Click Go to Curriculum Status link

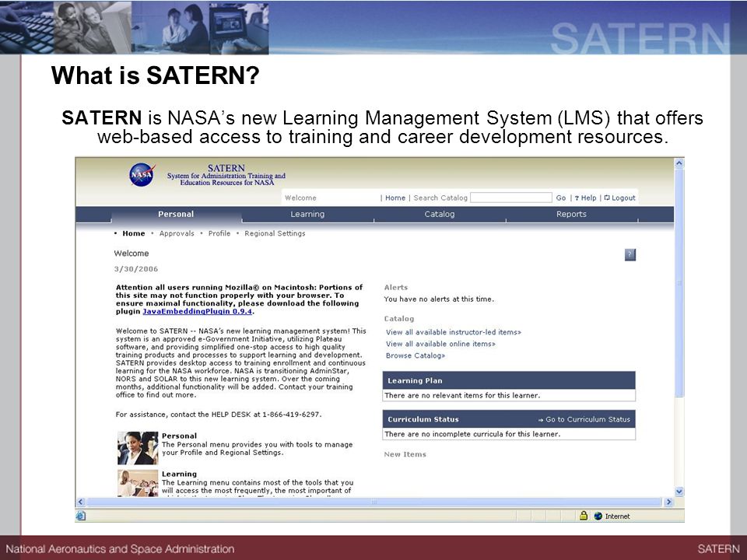pos(584,419)
